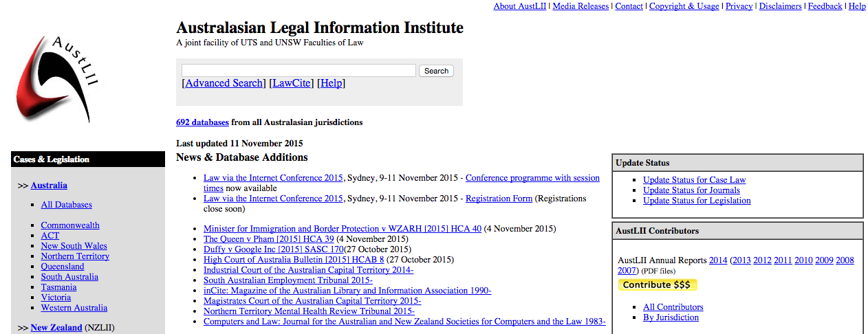Open the New Zealand sidebar link

56,328
